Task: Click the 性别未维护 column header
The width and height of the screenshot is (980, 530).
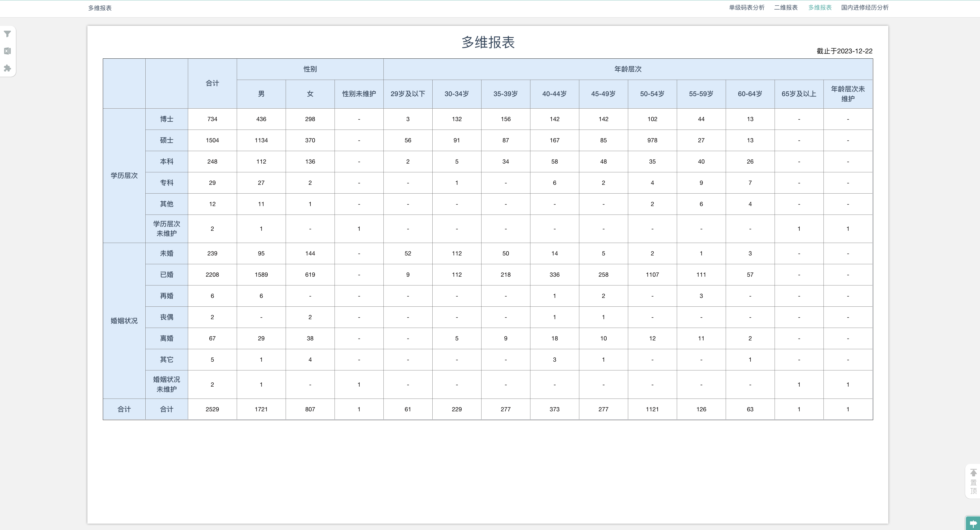Action: pyautogui.click(x=359, y=94)
